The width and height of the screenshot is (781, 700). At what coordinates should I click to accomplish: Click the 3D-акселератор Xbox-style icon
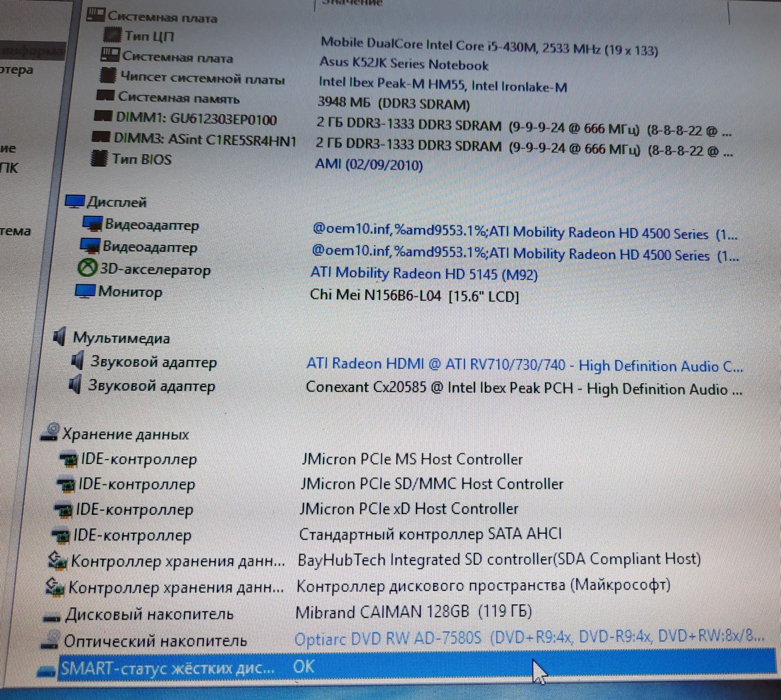87,268
